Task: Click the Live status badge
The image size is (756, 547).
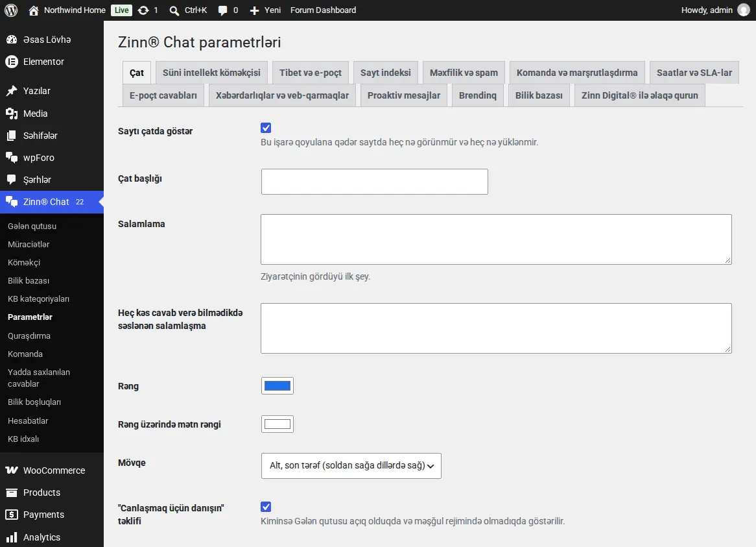Action: [121, 10]
